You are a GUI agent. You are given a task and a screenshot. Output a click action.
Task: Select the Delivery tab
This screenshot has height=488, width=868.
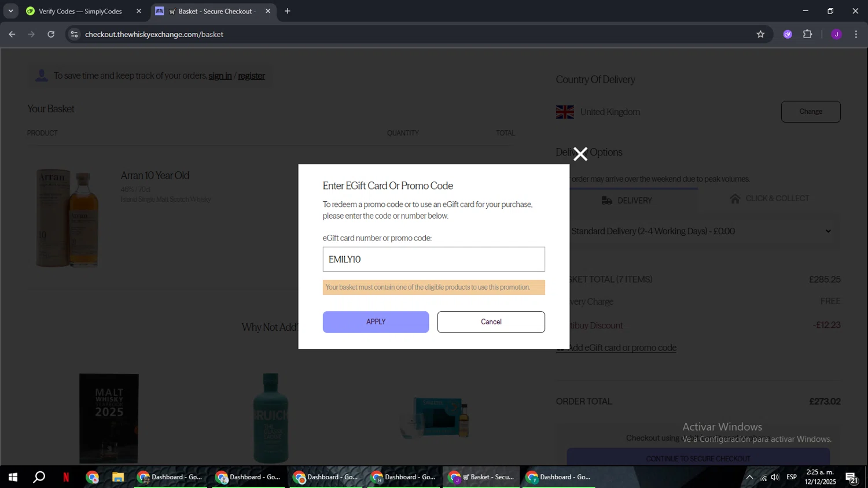tap(627, 200)
